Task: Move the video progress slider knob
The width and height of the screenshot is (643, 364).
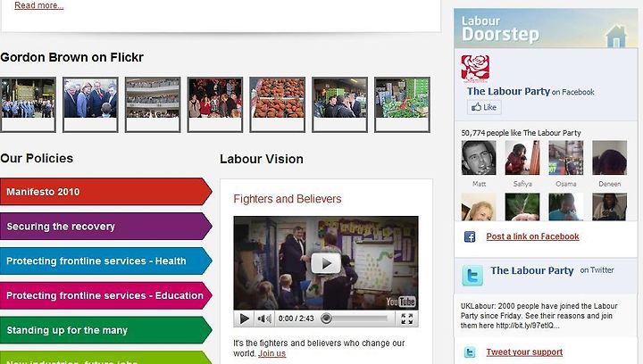Action: coord(327,318)
